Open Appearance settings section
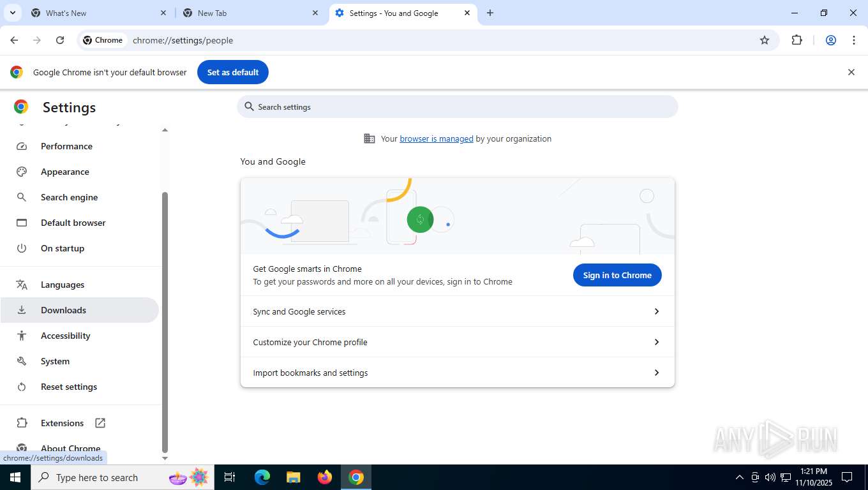Viewport: 868px width, 490px height. pyautogui.click(x=79, y=172)
